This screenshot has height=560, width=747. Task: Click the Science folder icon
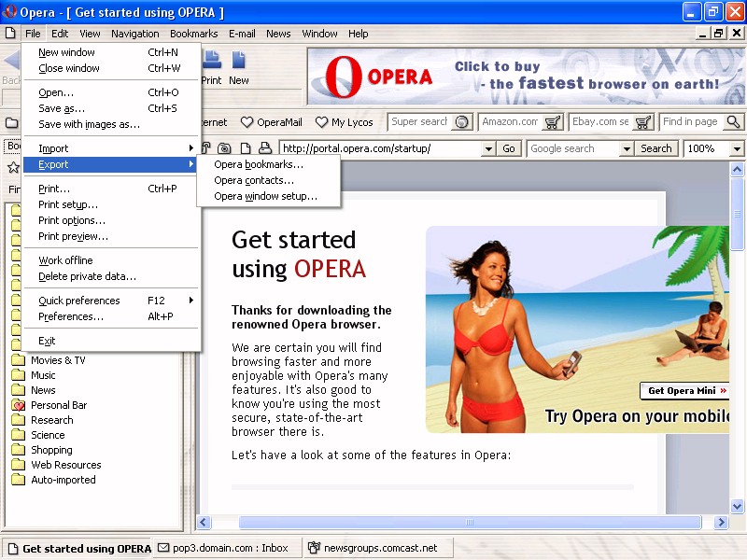click(18, 435)
